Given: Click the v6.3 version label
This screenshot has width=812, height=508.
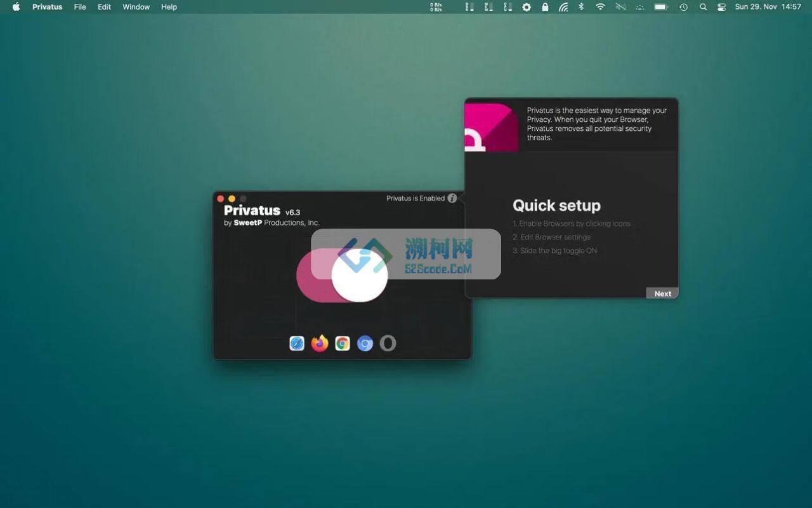Looking at the screenshot, I should click(292, 212).
